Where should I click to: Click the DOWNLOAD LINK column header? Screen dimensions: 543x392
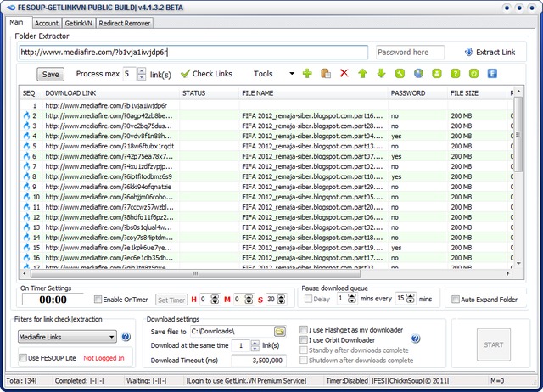point(111,93)
